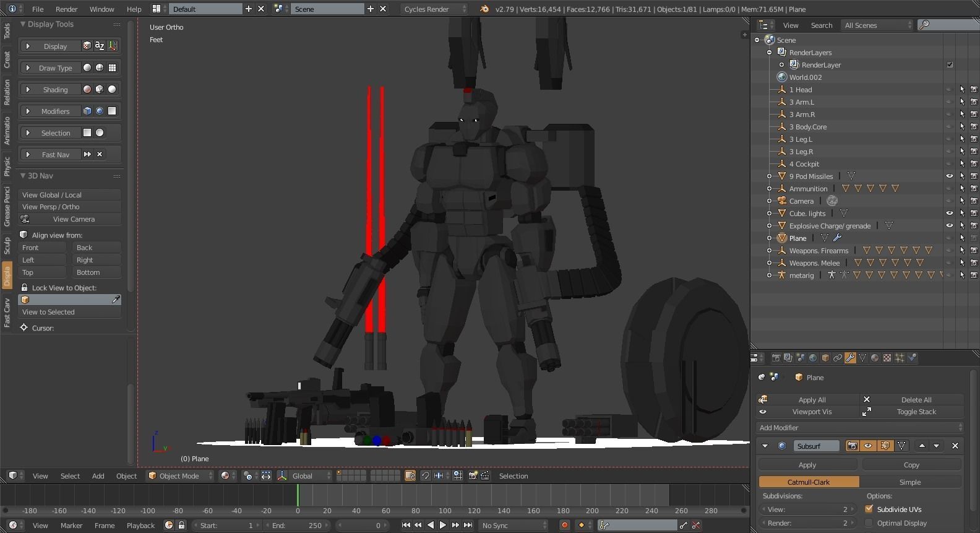
Task: Click the eyedropper in Lock View to Object field
Action: click(116, 300)
